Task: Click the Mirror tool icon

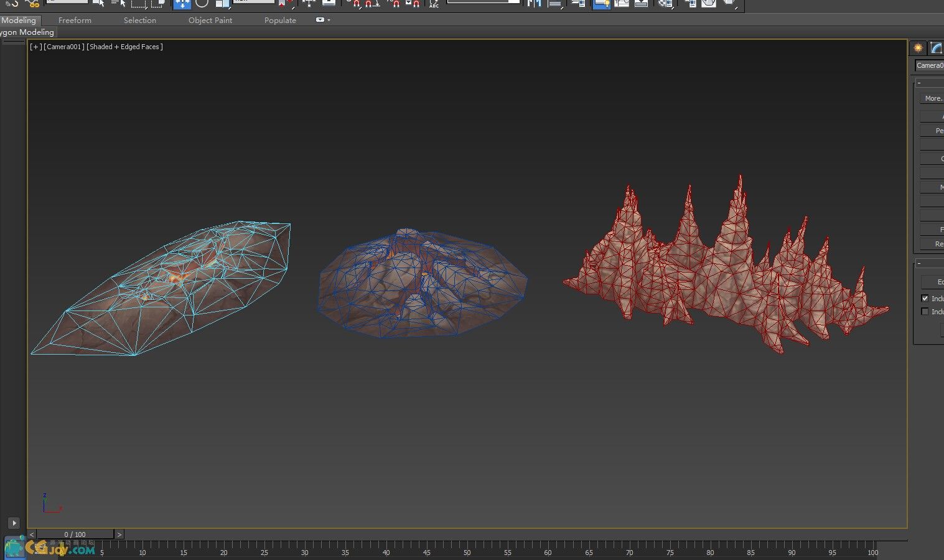Action: click(534, 3)
